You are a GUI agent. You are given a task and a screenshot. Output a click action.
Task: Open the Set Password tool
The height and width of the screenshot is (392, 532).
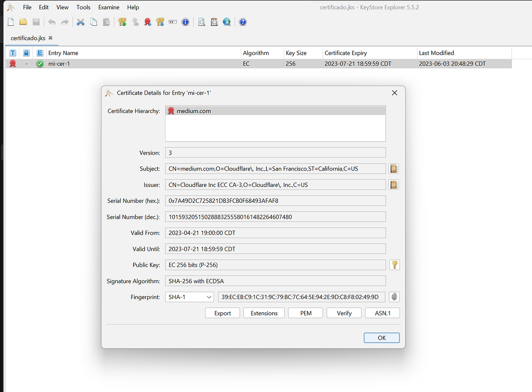point(172,22)
